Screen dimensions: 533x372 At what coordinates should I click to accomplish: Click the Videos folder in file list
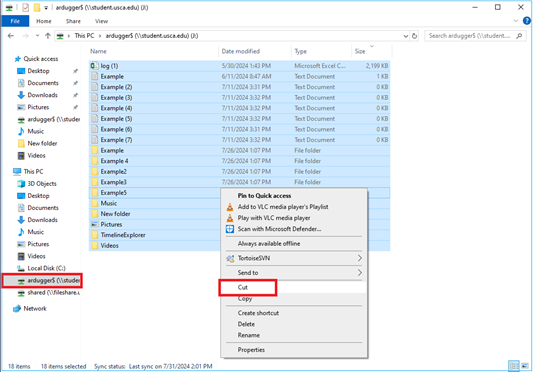[x=109, y=246]
